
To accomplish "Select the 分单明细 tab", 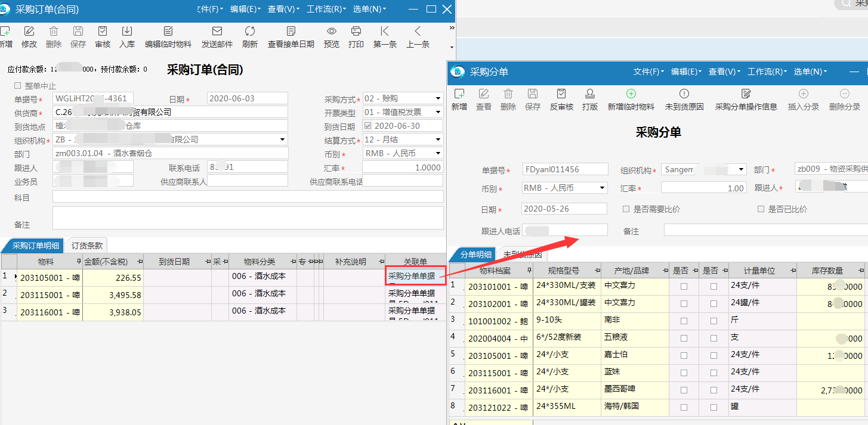I will click(475, 255).
